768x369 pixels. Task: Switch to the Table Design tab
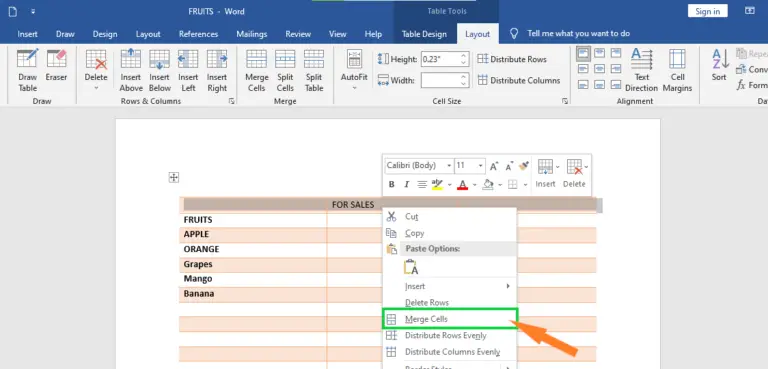point(424,34)
